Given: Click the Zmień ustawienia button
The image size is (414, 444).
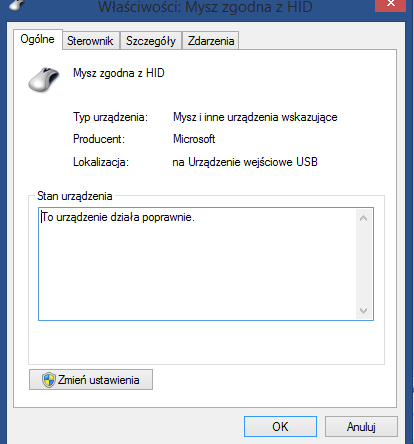Looking at the screenshot, I should click(91, 380).
